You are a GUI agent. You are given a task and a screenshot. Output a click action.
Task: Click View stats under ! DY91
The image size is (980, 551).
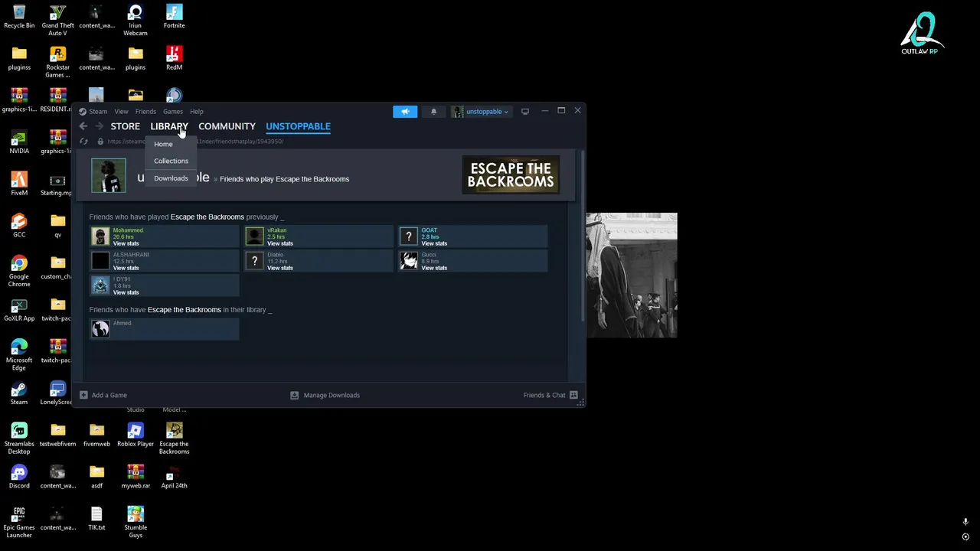pos(126,292)
